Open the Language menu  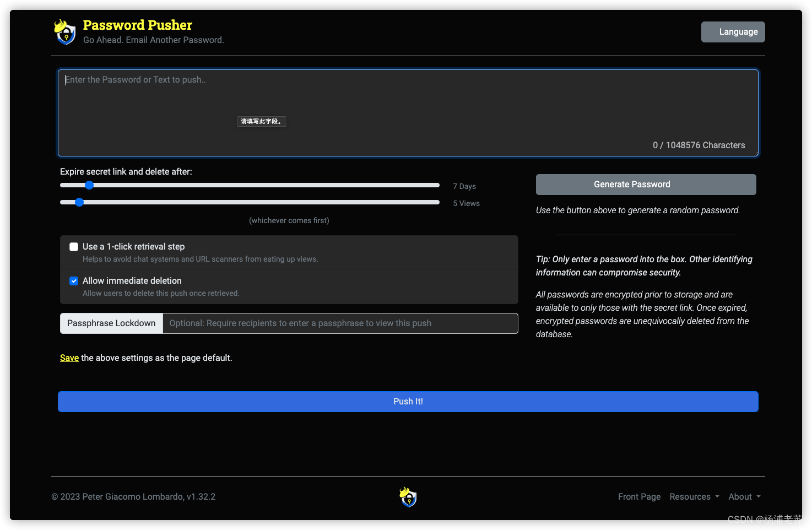733,32
